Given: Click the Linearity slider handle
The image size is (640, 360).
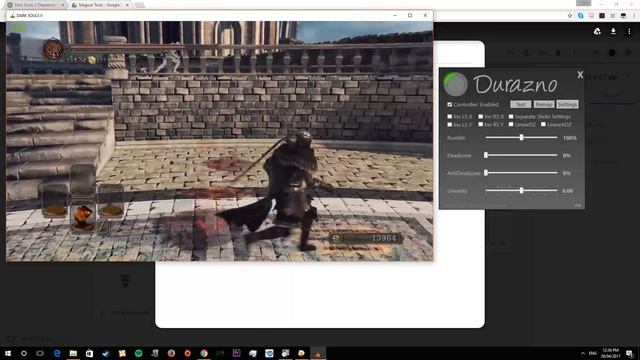Looking at the screenshot, I should pyautogui.click(x=521, y=190).
